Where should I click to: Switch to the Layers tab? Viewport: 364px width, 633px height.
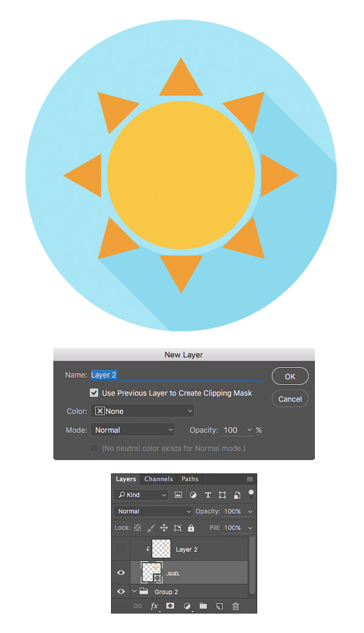tap(126, 479)
